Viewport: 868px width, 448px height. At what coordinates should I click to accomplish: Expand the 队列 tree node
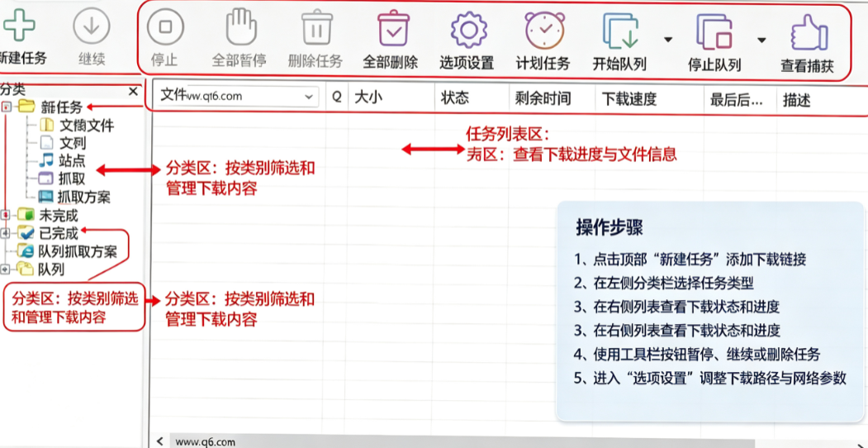coord(6,269)
